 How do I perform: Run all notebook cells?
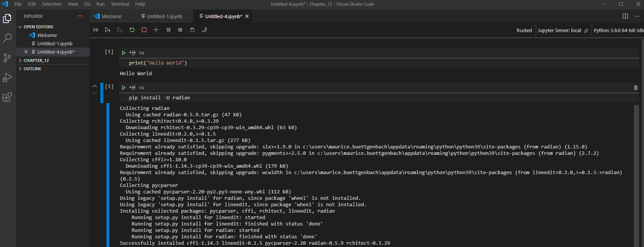pyautogui.click(x=96, y=30)
